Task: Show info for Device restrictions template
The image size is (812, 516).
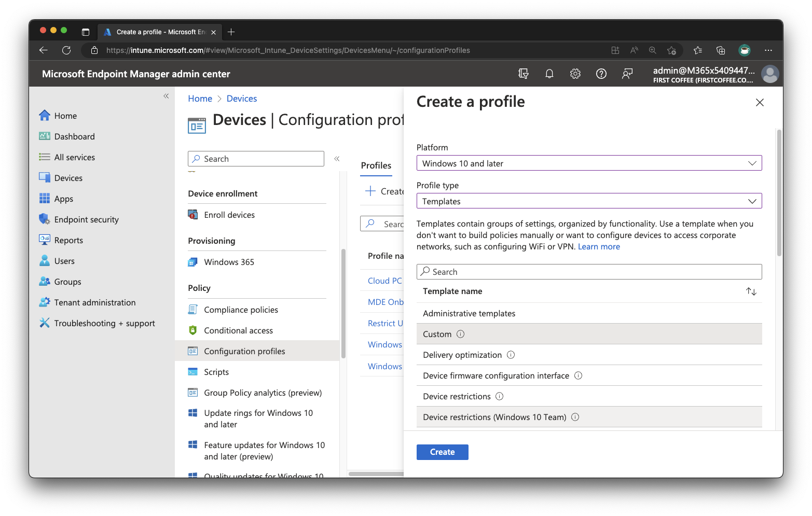Action: (x=499, y=396)
